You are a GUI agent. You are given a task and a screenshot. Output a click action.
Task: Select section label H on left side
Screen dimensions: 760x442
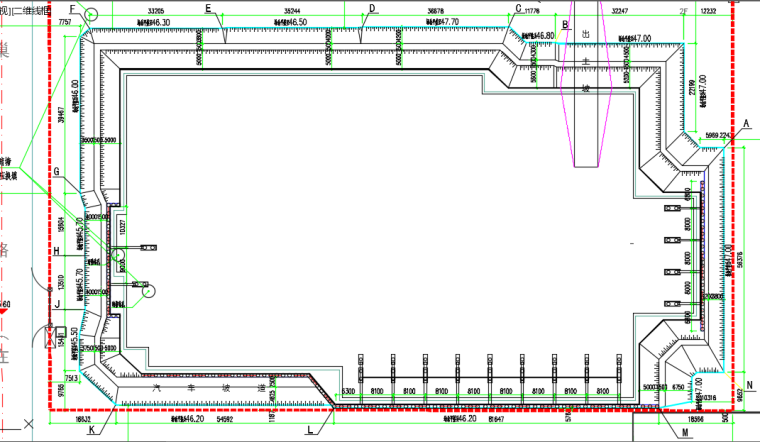click(x=57, y=252)
